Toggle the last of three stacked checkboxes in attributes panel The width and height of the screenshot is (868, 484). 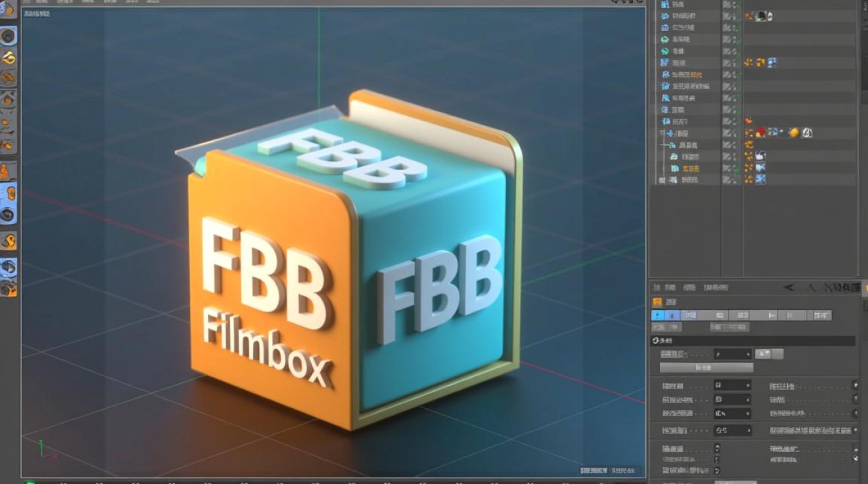point(717,471)
